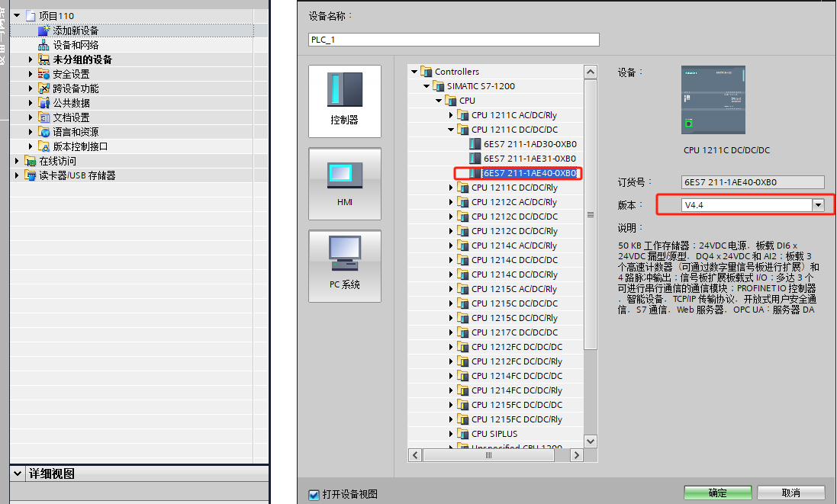
Task: Collapse the 详细视图 panel
Action: (x=18, y=473)
